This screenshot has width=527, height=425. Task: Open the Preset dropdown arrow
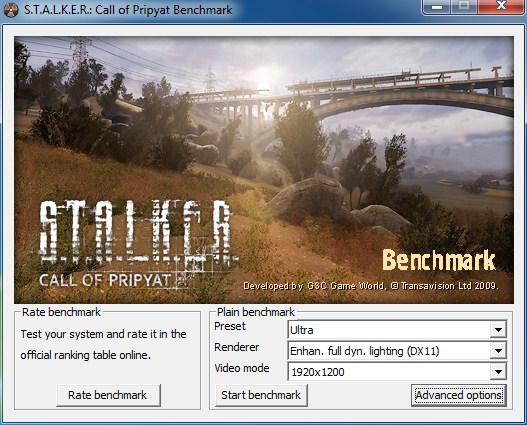pos(498,330)
